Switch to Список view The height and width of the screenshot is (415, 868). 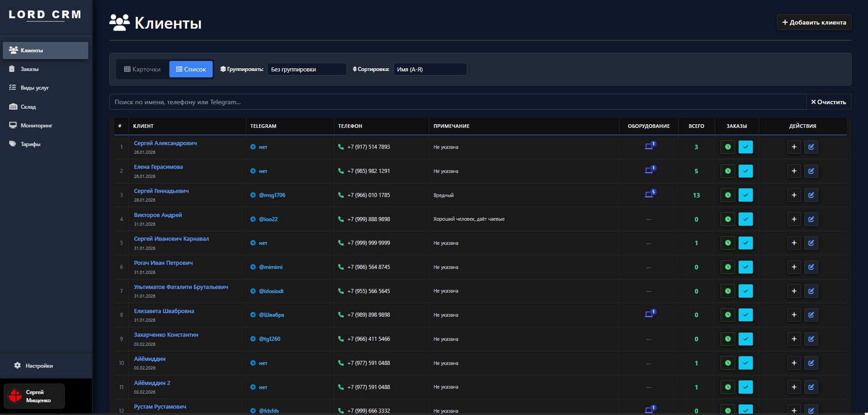[191, 69]
